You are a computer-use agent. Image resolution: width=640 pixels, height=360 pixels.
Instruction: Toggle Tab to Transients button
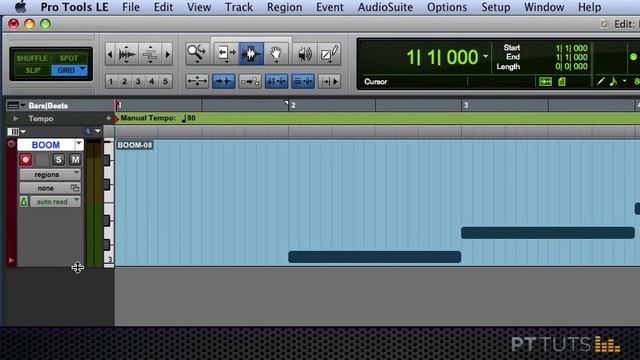pyautogui.click(x=224, y=81)
